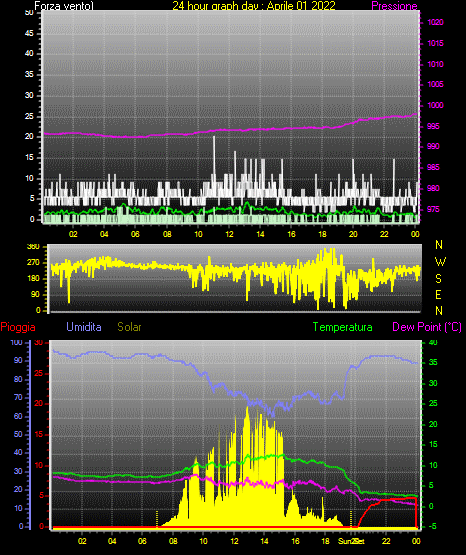Click humidity axis value 90
The height and width of the screenshot is (555, 466).
(18, 360)
